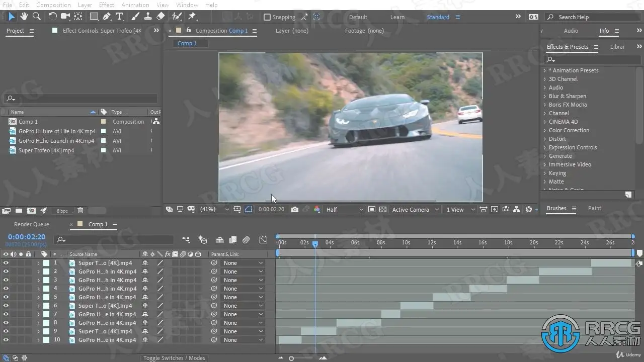This screenshot has width=644, height=362.
Task: Click Toggle Switches / Modes button
Action: pos(174,358)
